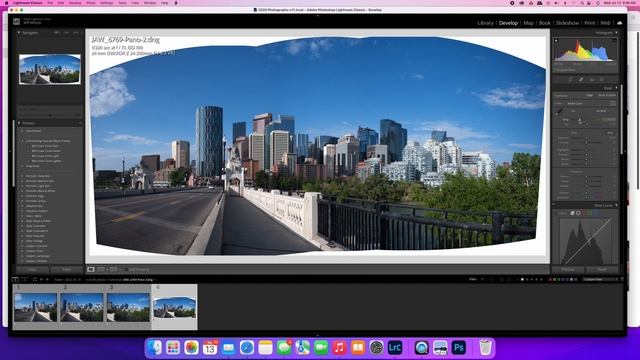Collapse the Tone Curve panel
The width and height of the screenshot is (640, 360).
617,205
